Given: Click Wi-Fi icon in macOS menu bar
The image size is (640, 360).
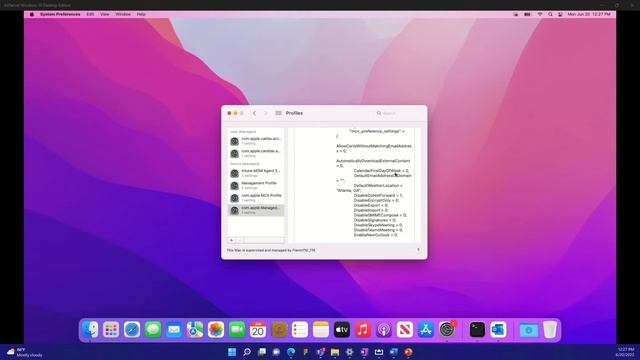Looking at the screenshot, I should (540, 14).
